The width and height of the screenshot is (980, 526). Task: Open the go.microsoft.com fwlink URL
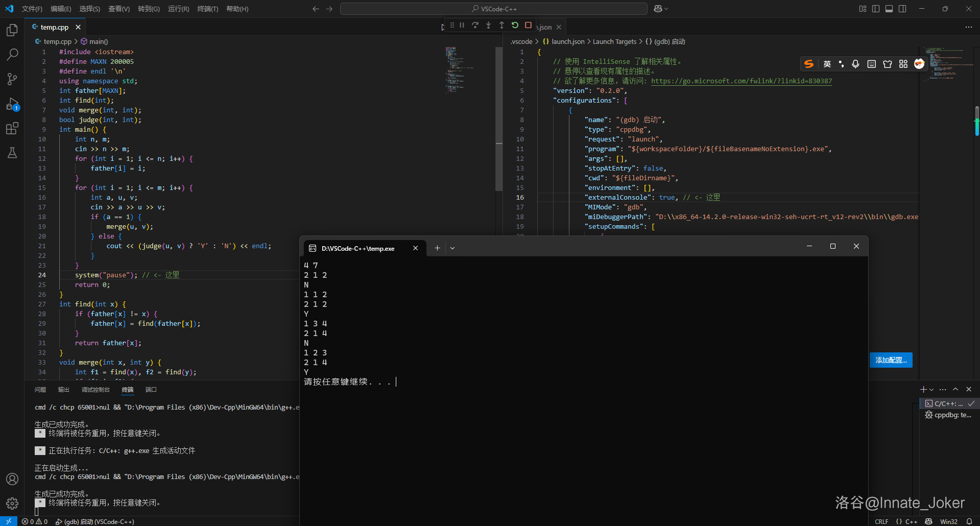point(741,81)
